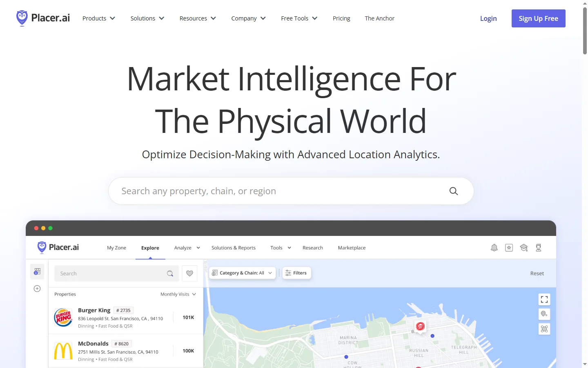
Task: Click the Placer.ai owl logo
Action: click(22, 18)
